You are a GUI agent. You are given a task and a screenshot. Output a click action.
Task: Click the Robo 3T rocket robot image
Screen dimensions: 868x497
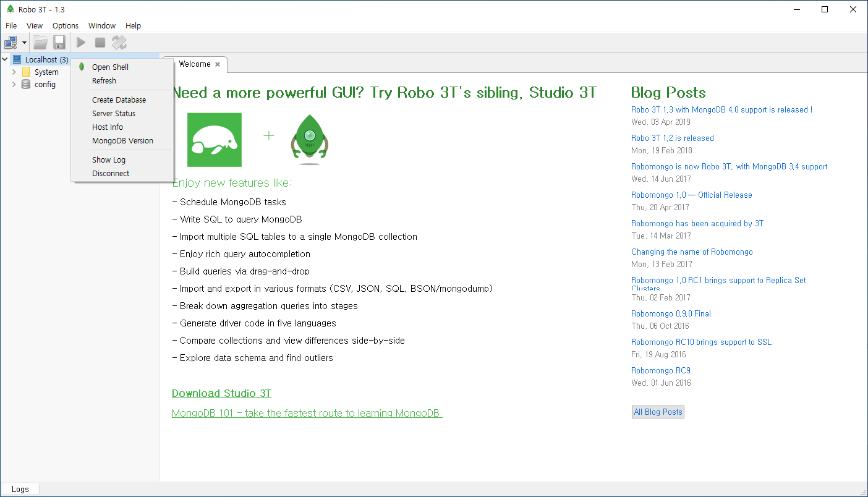(x=309, y=139)
